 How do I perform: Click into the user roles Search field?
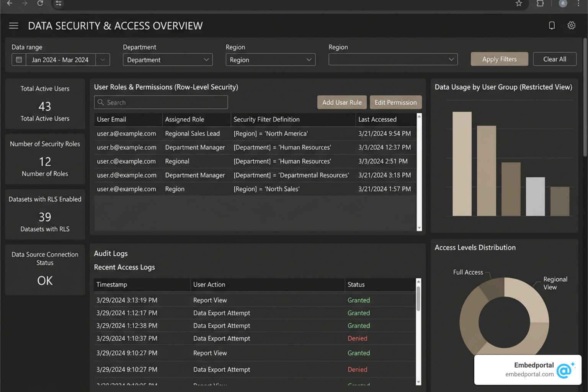[161, 102]
